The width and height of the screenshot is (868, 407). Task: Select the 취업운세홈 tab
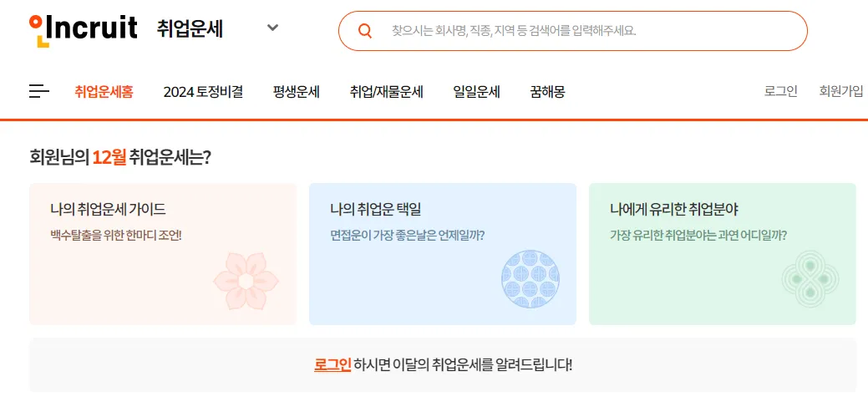104,92
